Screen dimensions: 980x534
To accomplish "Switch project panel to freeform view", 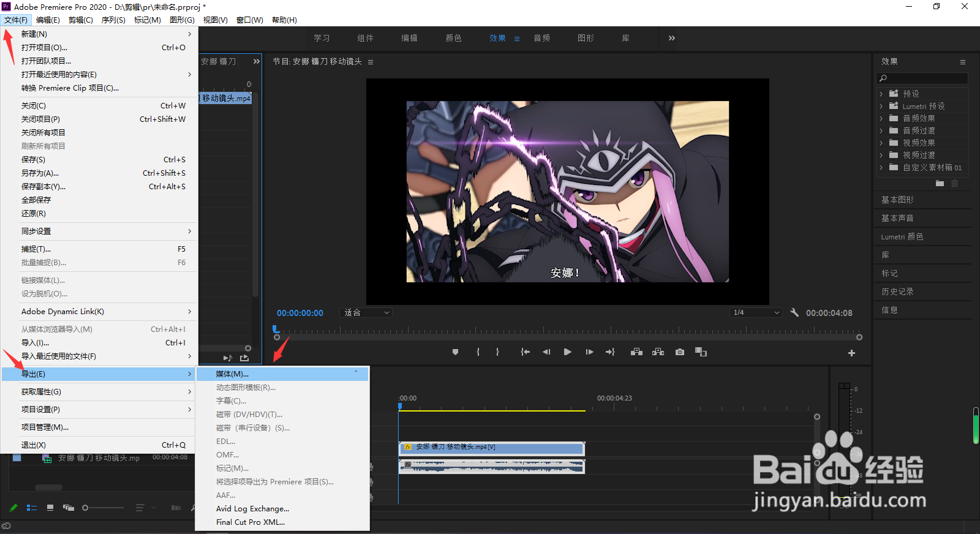I will 69,508.
